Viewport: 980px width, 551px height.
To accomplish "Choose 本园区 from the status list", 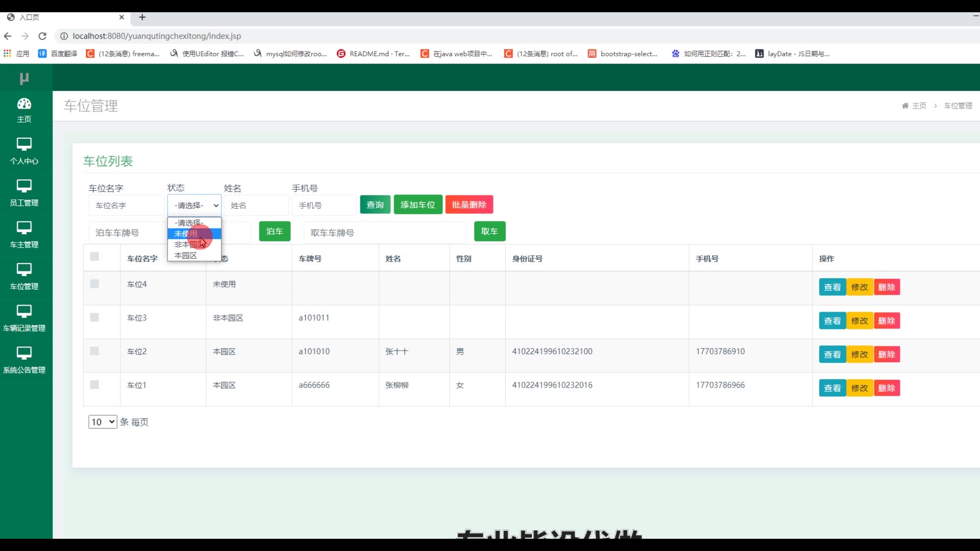I will [x=186, y=256].
